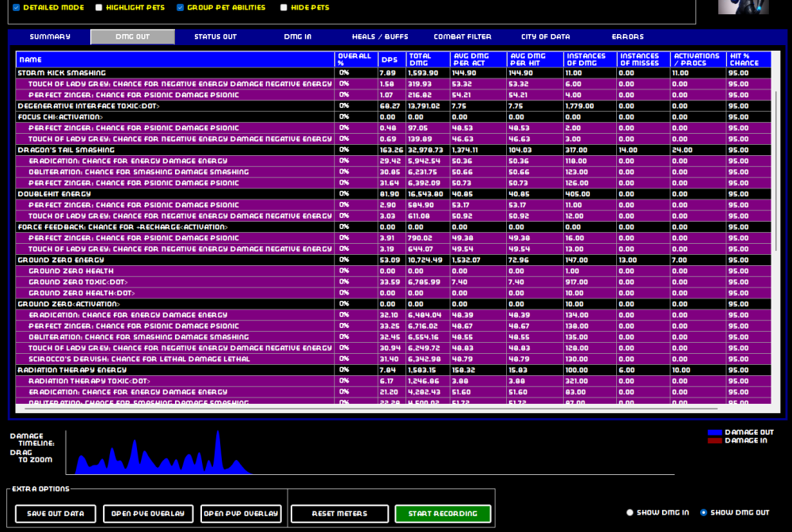The image size is (792, 532).
Task: Open the PvE overlay
Action: [x=148, y=514]
